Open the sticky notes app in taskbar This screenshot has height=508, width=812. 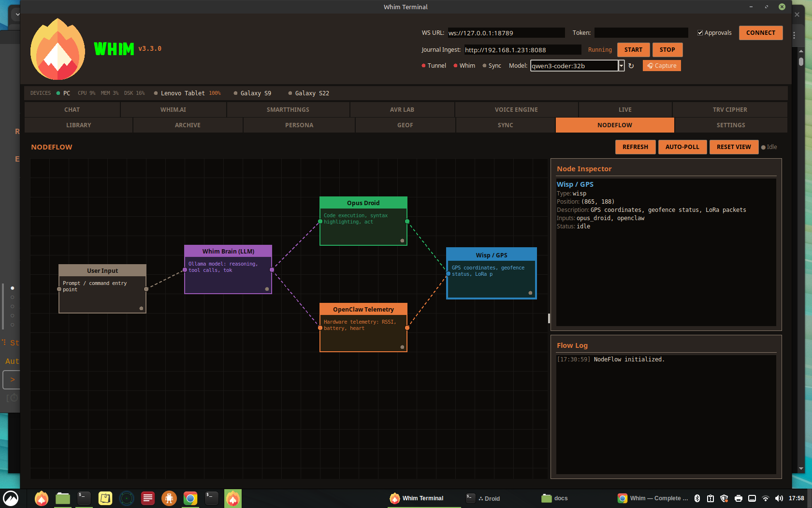(105, 498)
